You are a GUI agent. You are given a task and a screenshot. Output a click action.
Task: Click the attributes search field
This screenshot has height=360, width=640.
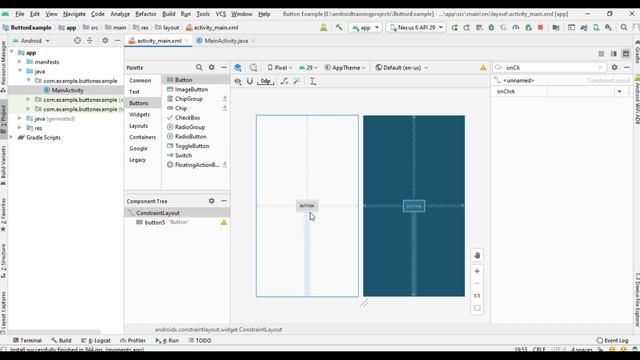pyautogui.click(x=549, y=67)
